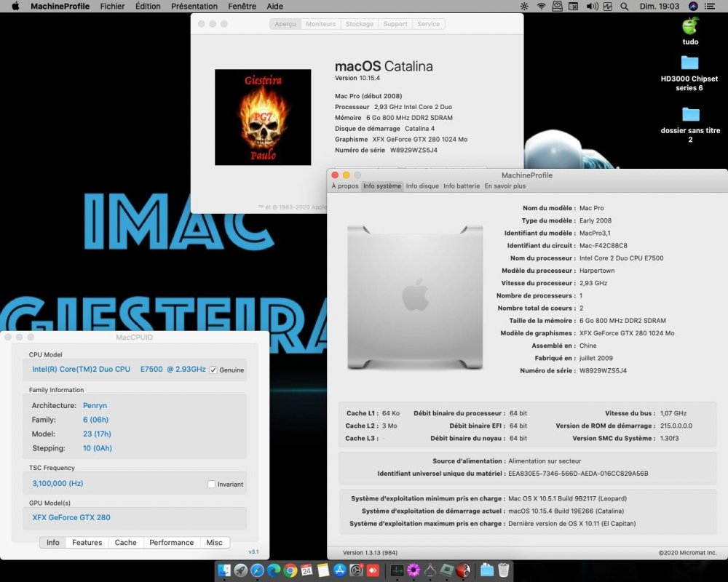Open Spotlight search magnifier
The image size is (728, 582).
pyautogui.click(x=625, y=7)
